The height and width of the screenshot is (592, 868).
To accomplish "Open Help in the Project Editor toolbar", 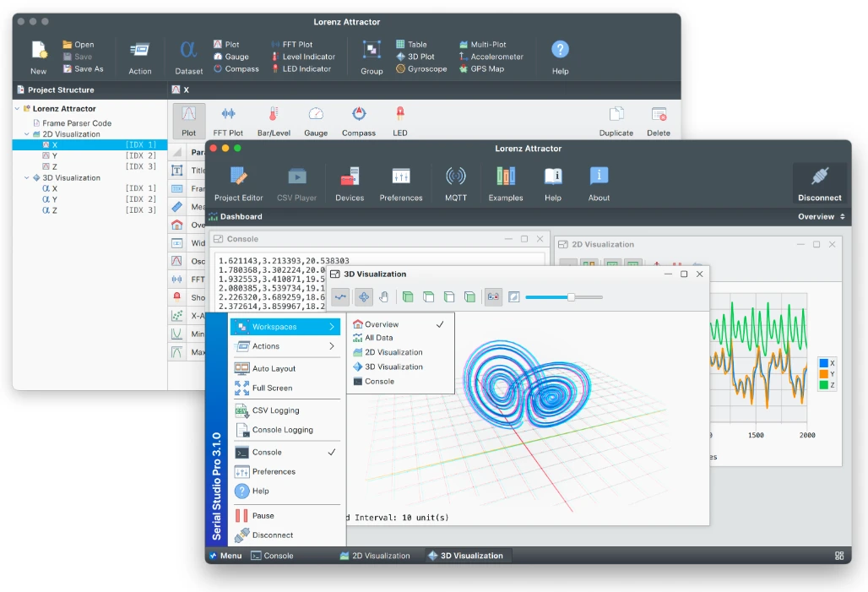I will 560,57.
